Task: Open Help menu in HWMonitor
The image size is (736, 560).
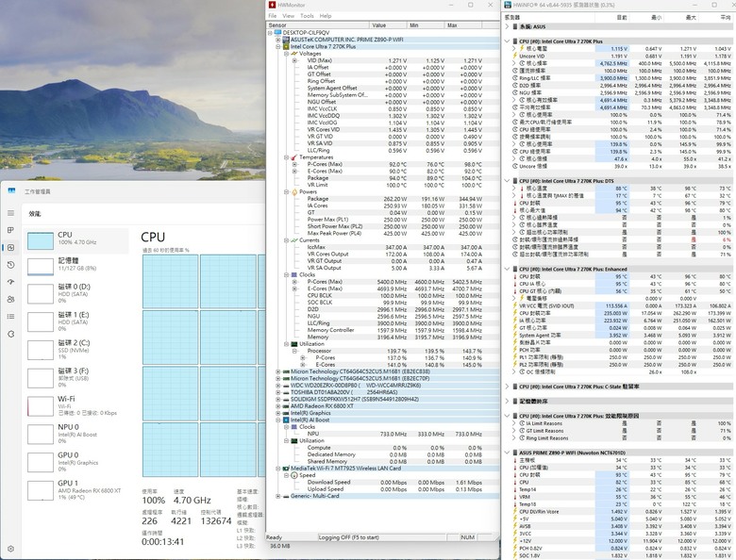Action: (x=326, y=15)
